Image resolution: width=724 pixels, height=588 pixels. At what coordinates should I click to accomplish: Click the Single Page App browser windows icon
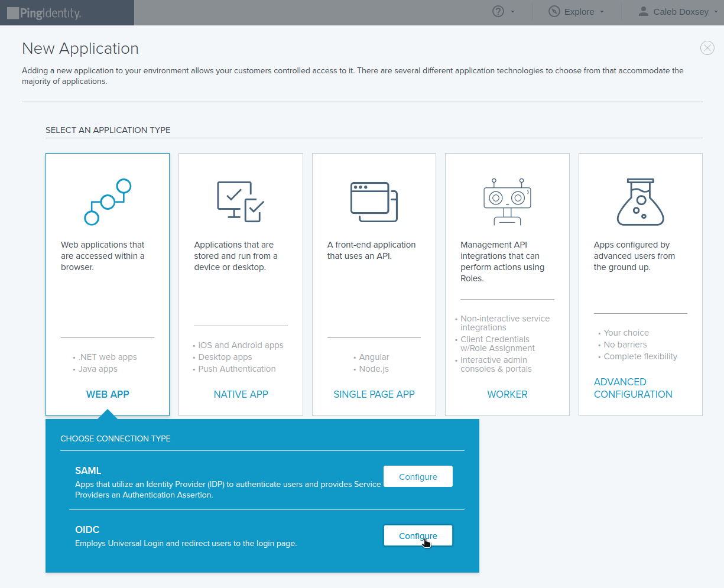click(x=374, y=202)
